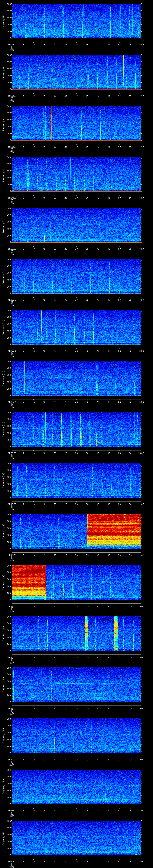Click the 2:00 end time label
Viewport: 153px width, 868px height.
tap(141, 44)
